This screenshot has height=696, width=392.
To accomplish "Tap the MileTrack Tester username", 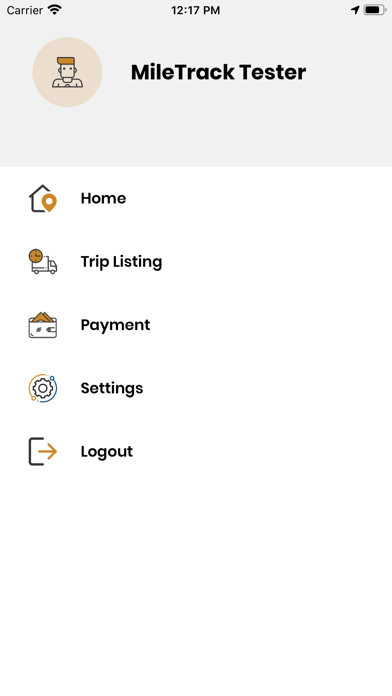I will (x=218, y=72).
